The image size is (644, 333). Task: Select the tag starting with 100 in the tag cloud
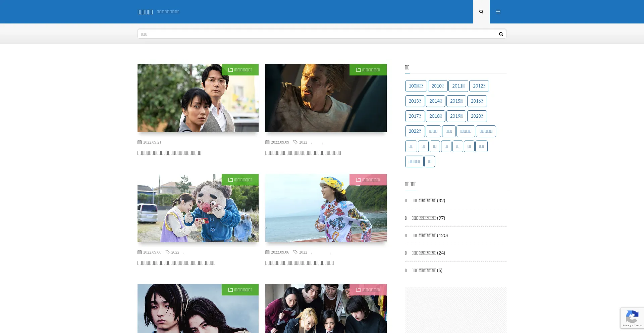[x=416, y=86]
